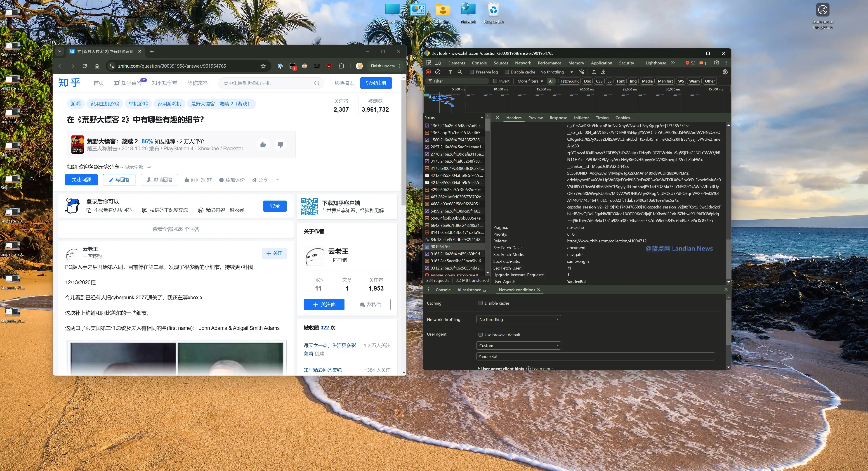Clear the network log in DevTools

point(438,72)
